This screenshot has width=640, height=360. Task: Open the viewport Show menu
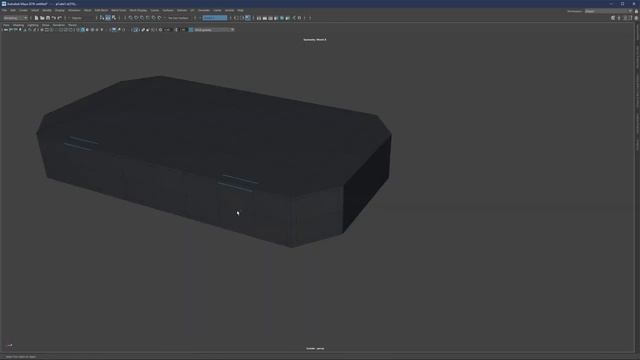pos(45,25)
